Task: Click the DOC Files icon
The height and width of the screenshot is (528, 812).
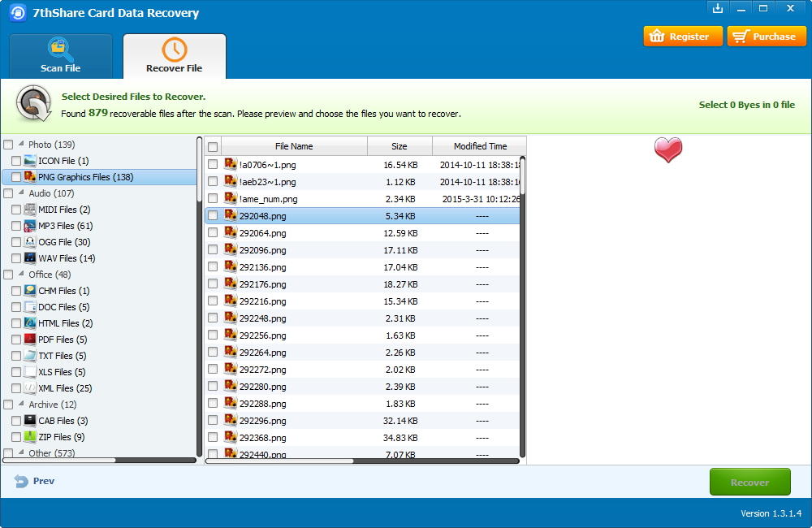Action: tap(30, 307)
